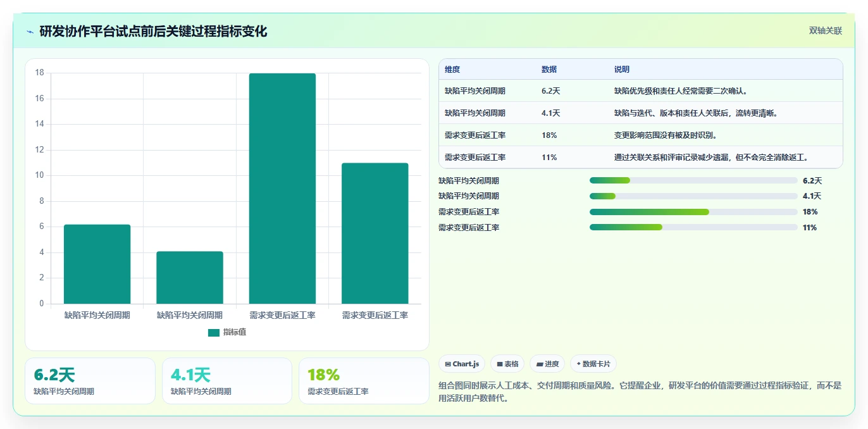Click the tallest chart bar at 18
The image size is (868, 429).
282,189
